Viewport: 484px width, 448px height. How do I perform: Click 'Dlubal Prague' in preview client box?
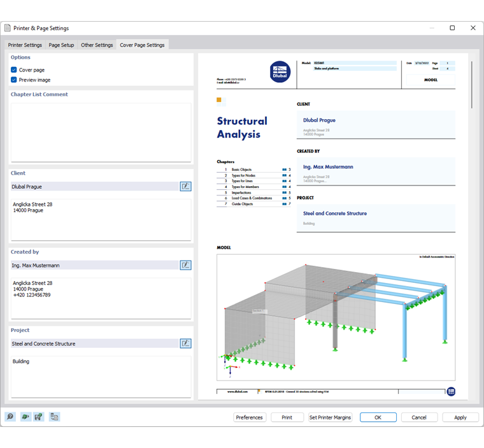point(319,120)
